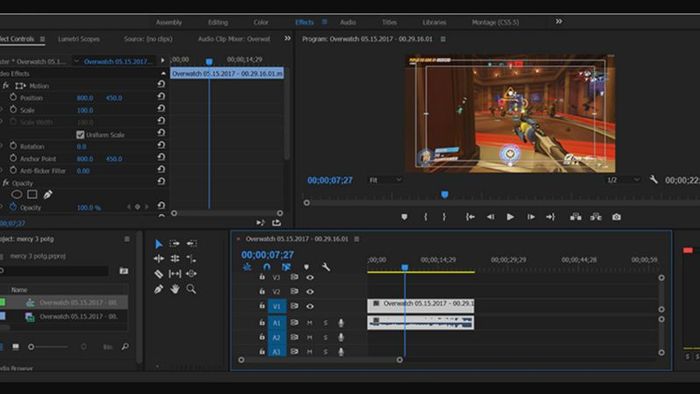Select the Hand tool

tap(175, 289)
